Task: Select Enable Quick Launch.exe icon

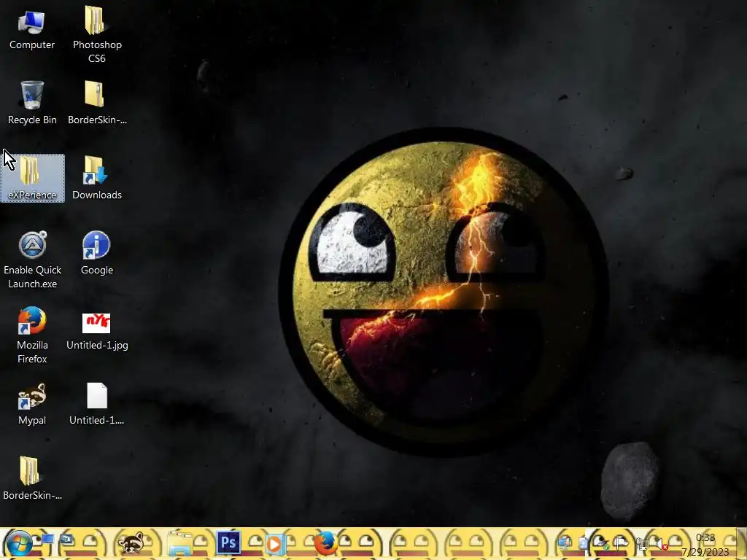Action: pos(32,260)
